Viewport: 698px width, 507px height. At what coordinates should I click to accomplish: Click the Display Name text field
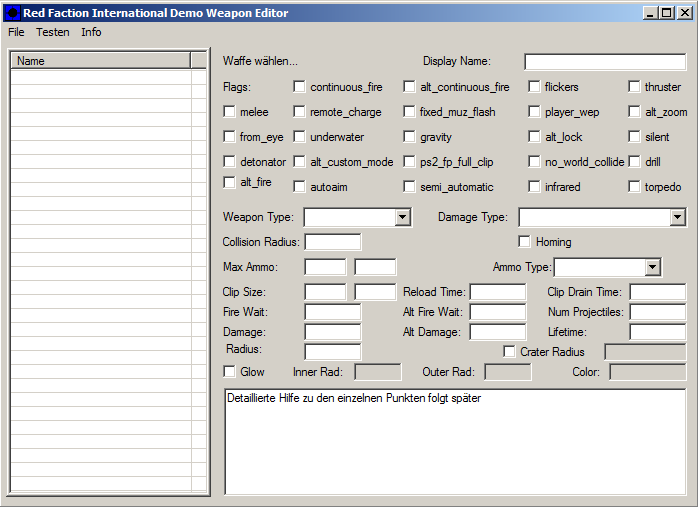coord(604,62)
